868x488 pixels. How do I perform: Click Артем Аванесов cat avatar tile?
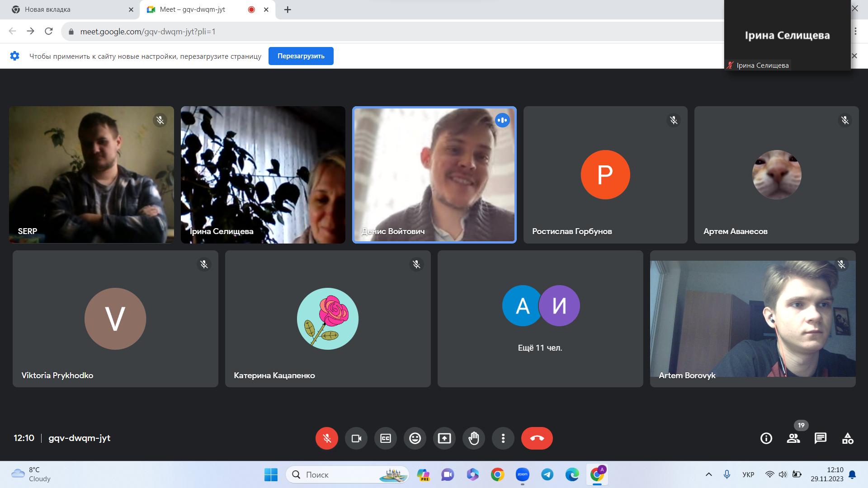[776, 175]
